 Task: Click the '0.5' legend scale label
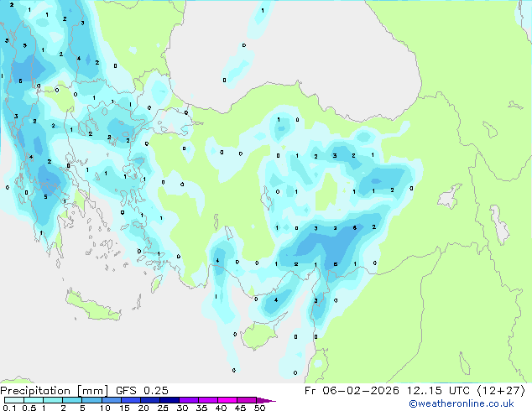[29, 408]
